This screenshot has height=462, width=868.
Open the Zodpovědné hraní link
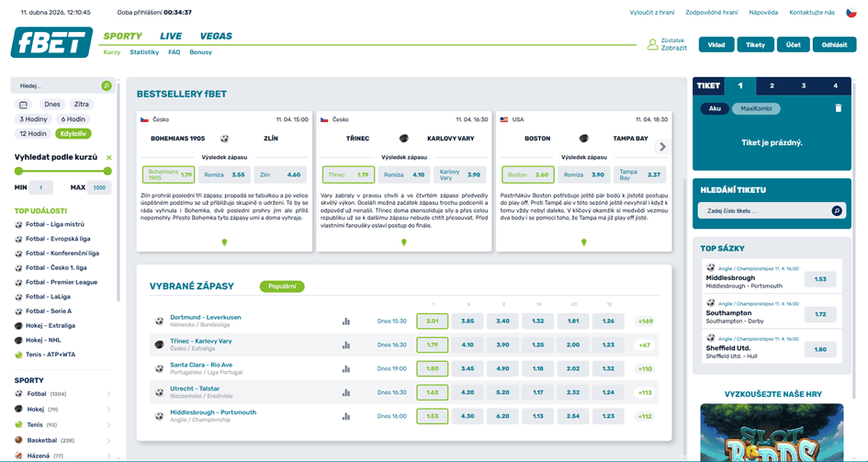pyautogui.click(x=711, y=12)
